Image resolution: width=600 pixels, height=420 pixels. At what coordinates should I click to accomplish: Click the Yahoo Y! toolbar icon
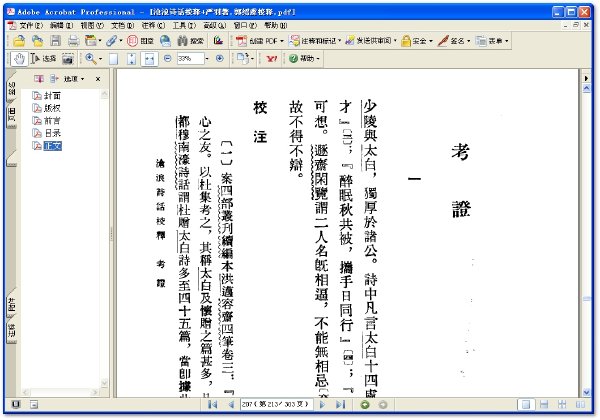[x=272, y=59]
